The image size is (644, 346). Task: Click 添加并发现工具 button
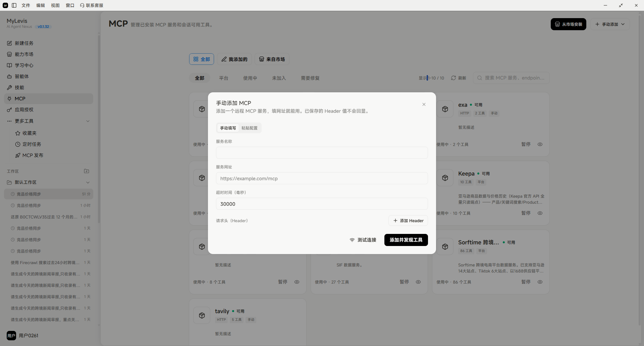click(406, 240)
